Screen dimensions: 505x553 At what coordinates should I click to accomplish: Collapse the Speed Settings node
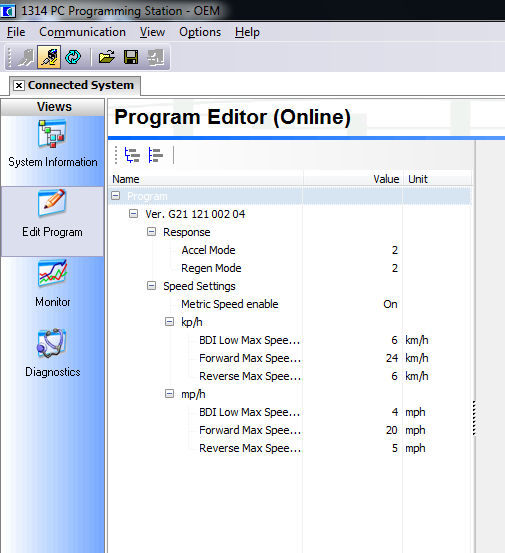coord(151,286)
